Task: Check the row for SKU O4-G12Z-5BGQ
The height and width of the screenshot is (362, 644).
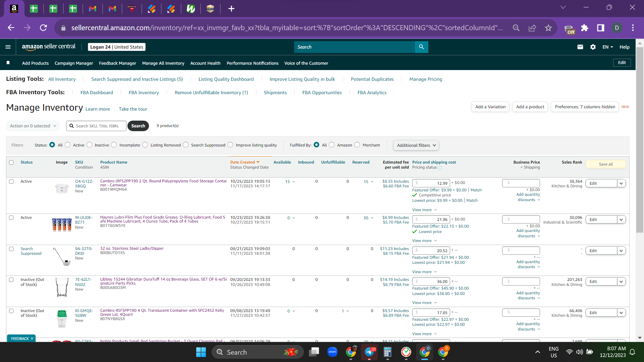Action: (x=11, y=181)
